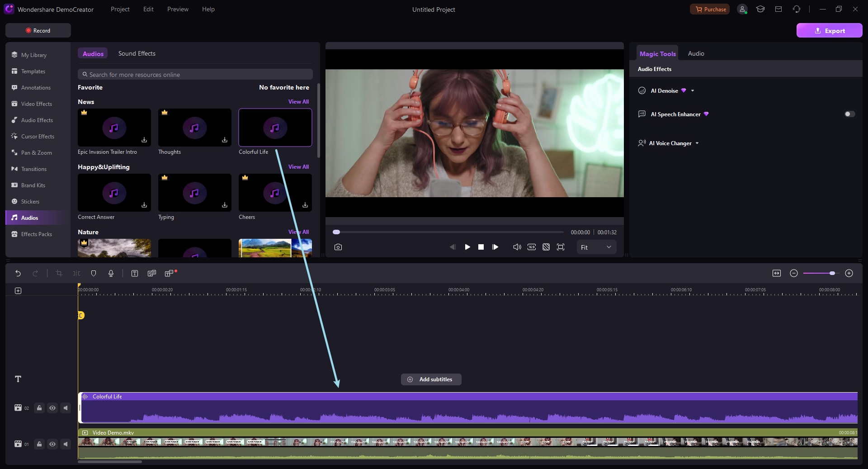Image resolution: width=868 pixels, height=469 pixels.
Task: Click the preview playback progress handle
Action: 336,232
